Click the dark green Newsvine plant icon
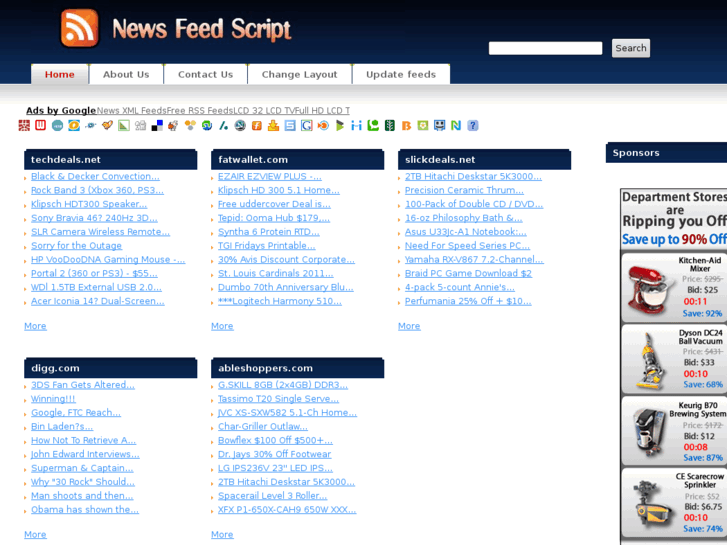 pos(390,125)
